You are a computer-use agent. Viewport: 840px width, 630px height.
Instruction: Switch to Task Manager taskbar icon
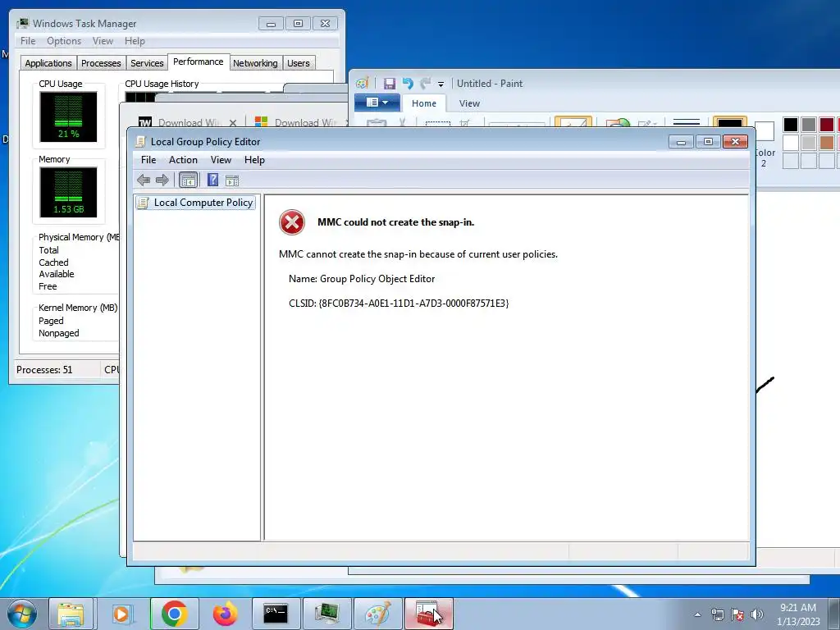click(x=326, y=614)
